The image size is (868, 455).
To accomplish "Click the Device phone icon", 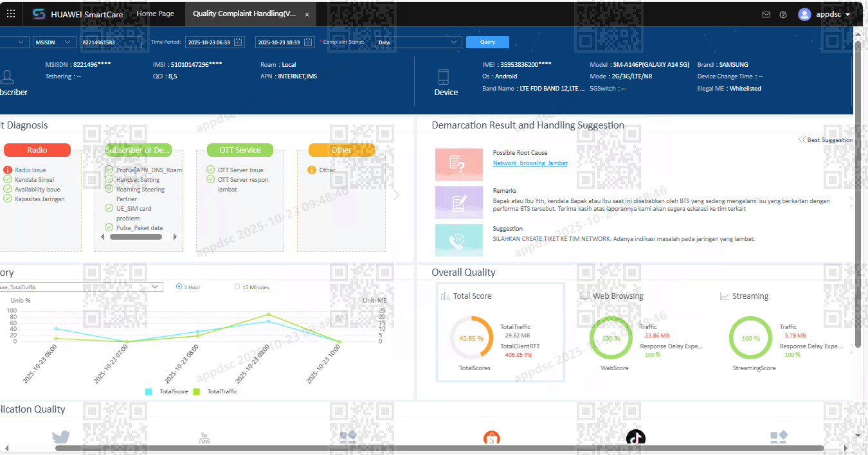I will coord(443,77).
